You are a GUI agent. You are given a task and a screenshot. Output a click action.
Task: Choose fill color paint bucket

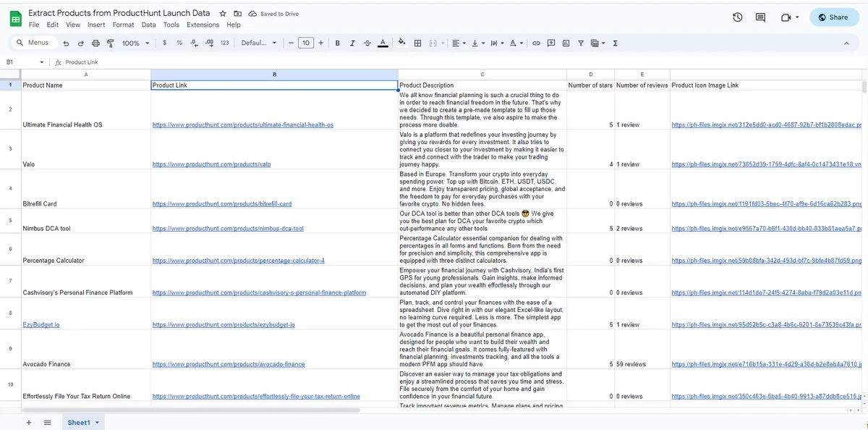pyautogui.click(x=402, y=43)
